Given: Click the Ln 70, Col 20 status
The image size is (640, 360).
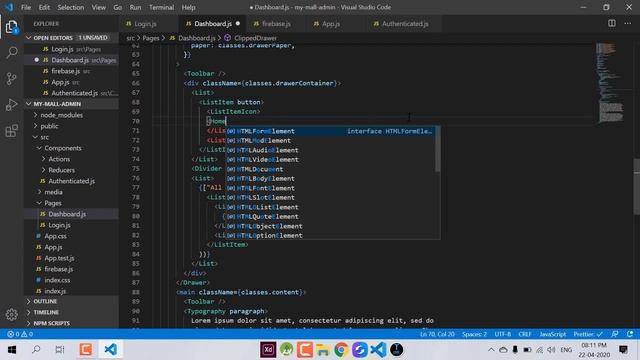Looking at the screenshot, I should 437,334.
